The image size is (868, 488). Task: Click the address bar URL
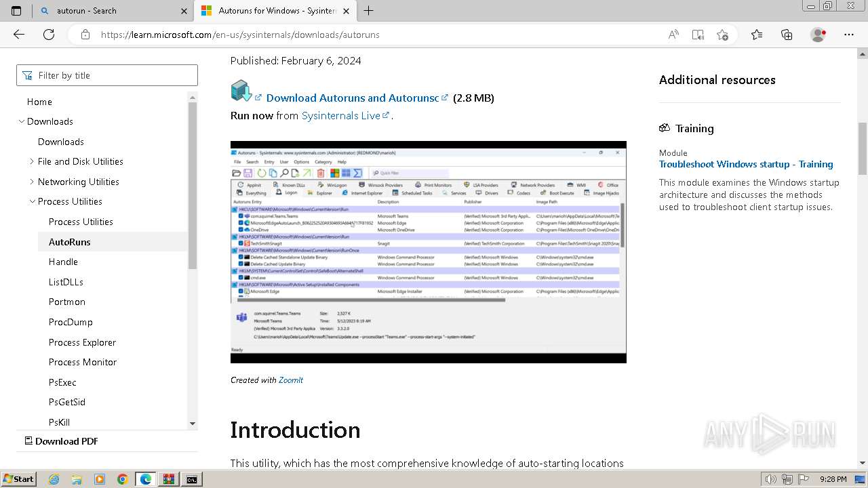(240, 35)
